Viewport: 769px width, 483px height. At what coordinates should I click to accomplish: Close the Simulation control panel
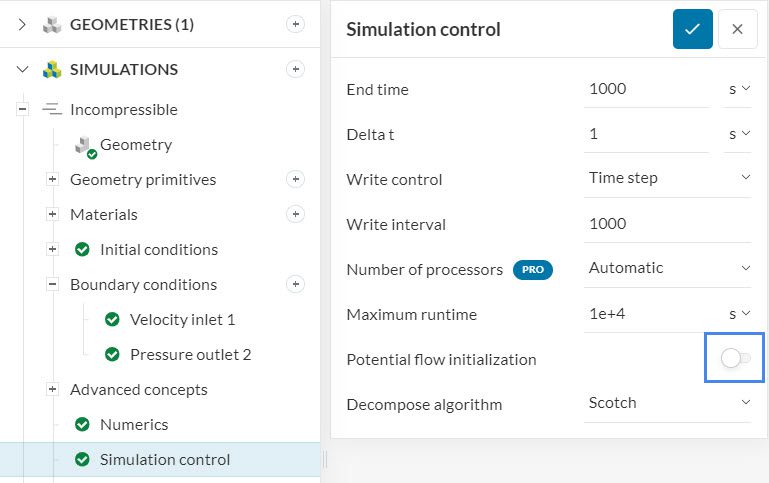pyautogui.click(x=737, y=30)
